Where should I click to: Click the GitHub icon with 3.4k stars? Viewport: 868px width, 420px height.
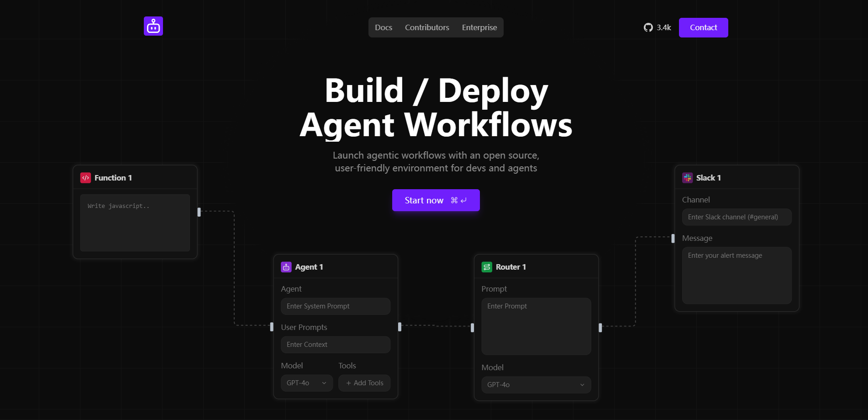(x=648, y=27)
